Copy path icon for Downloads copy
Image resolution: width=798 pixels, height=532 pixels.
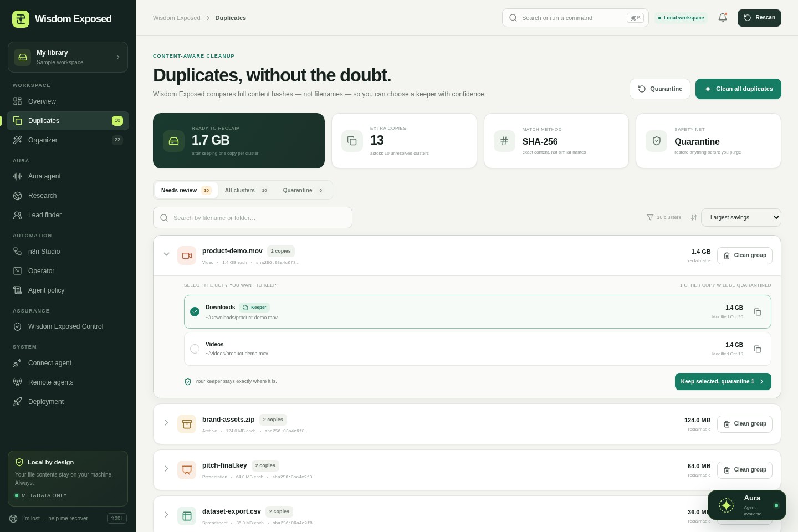(x=758, y=312)
